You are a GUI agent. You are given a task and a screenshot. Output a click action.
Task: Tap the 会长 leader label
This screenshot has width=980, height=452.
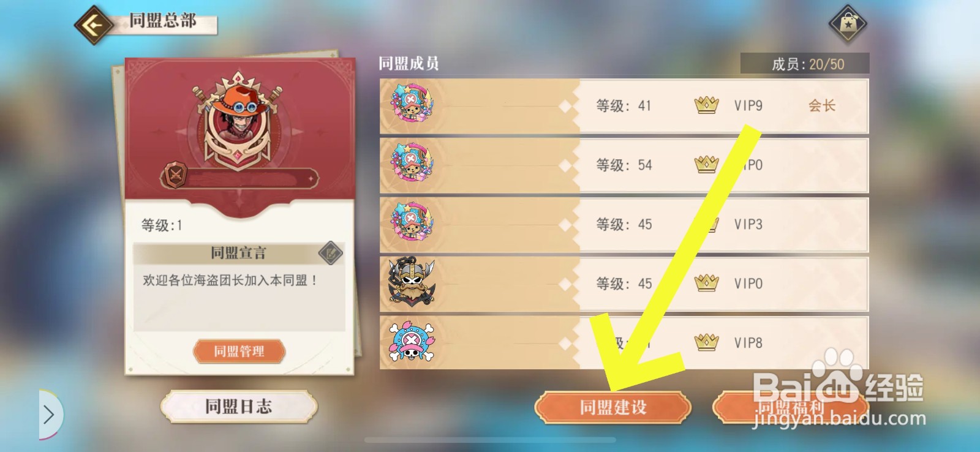point(821,105)
